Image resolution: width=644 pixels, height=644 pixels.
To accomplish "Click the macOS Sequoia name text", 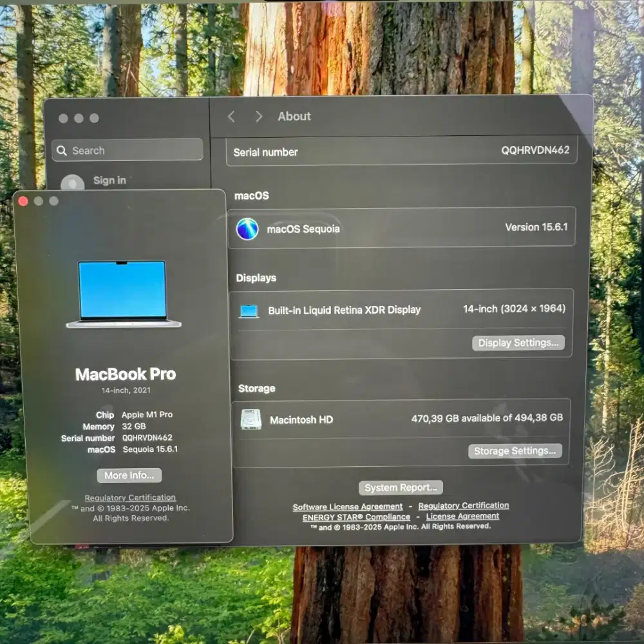I will pyautogui.click(x=303, y=229).
